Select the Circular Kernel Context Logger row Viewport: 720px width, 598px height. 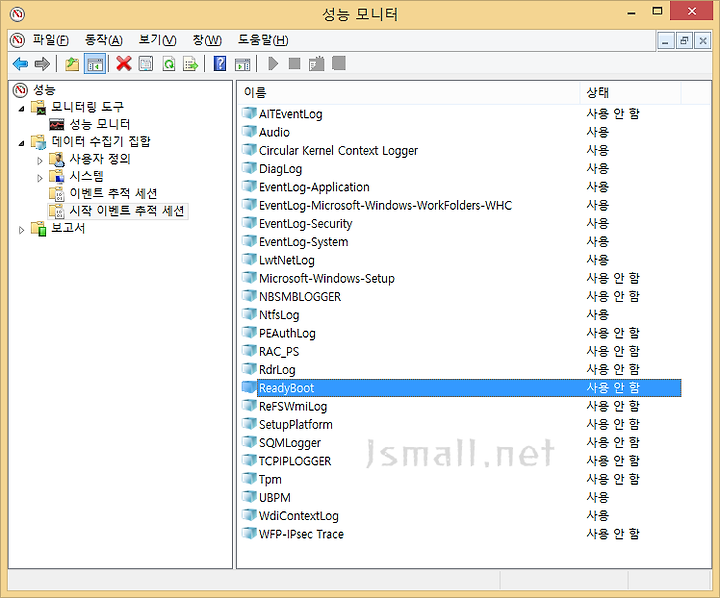(x=338, y=151)
